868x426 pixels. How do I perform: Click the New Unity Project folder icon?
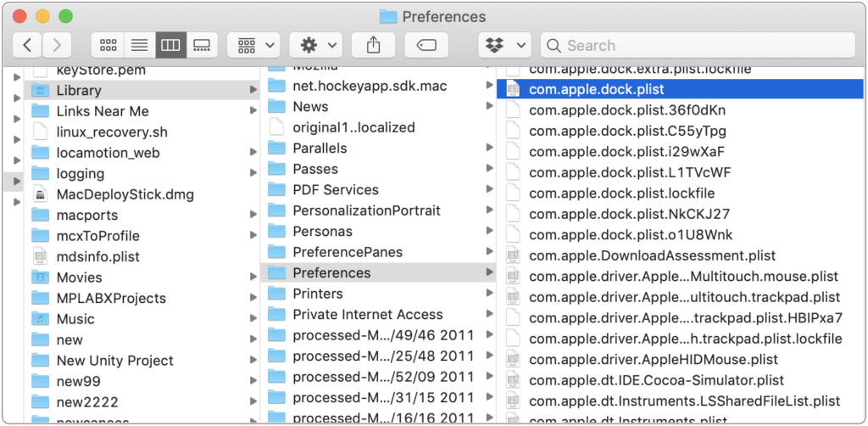41,360
